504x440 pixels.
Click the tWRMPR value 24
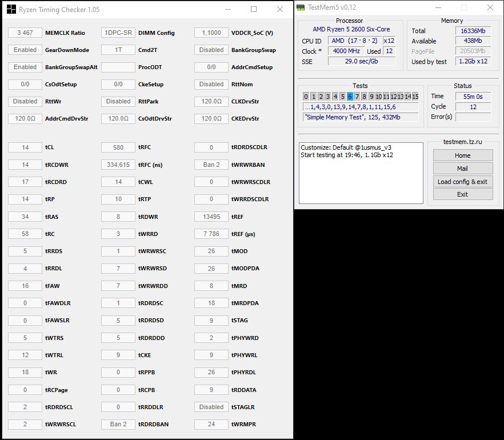point(211,424)
